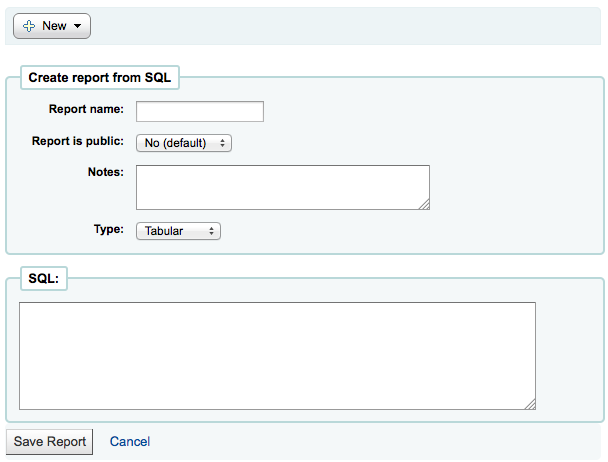This screenshot has height=462, width=608.
Task: Click the plus icon on New button
Action: click(29, 26)
